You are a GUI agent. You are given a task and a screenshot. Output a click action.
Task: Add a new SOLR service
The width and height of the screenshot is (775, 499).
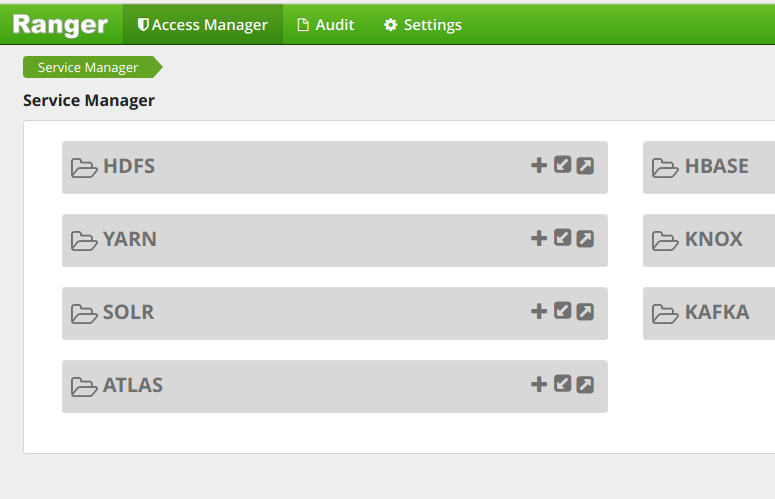click(x=539, y=311)
